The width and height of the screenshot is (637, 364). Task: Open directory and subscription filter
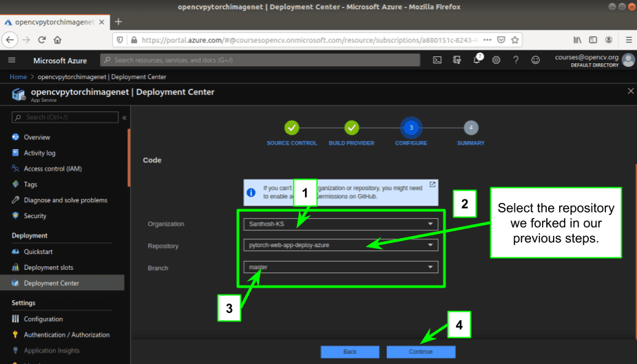[457, 60]
